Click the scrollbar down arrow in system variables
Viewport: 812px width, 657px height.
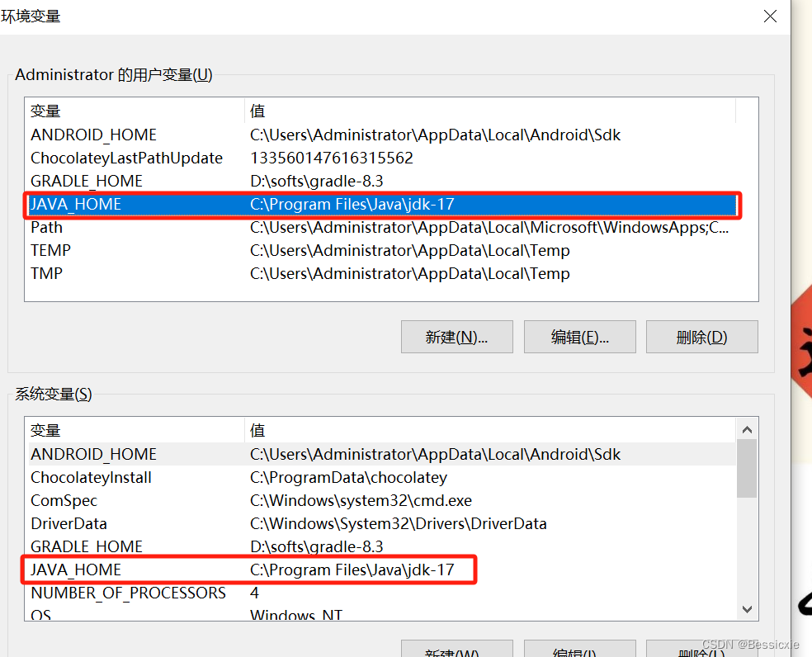coord(747,609)
